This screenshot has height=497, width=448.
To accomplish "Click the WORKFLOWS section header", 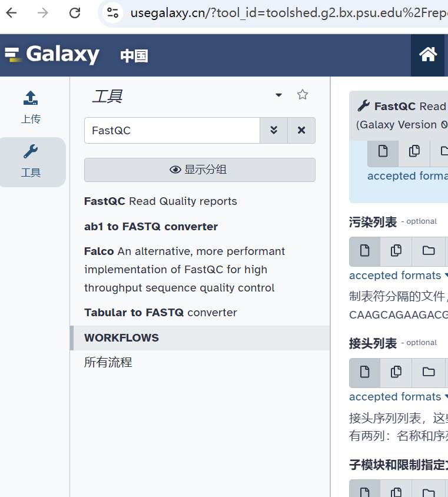I will coord(200,338).
